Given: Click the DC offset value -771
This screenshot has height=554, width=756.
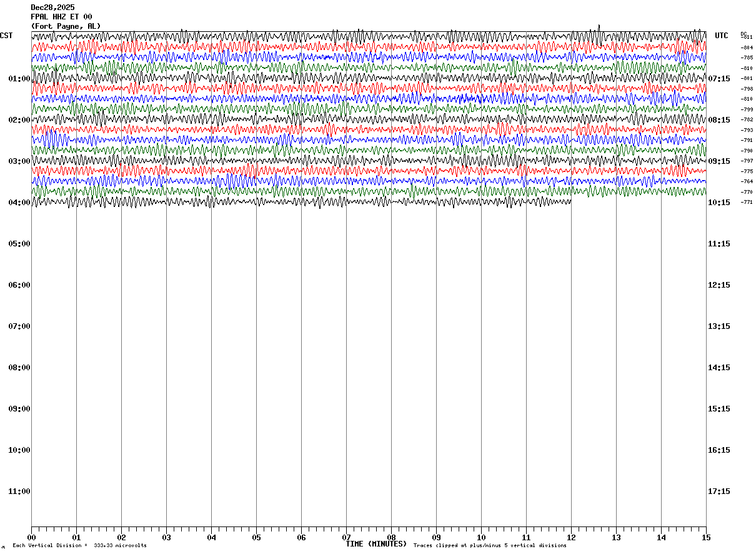Looking at the screenshot, I should click(x=747, y=202).
